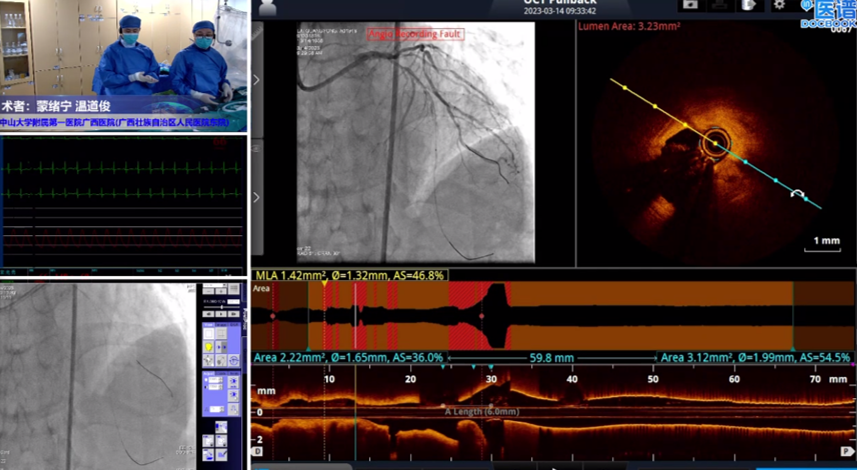Click the bottom-right icon in adjust group

pos(233,409)
